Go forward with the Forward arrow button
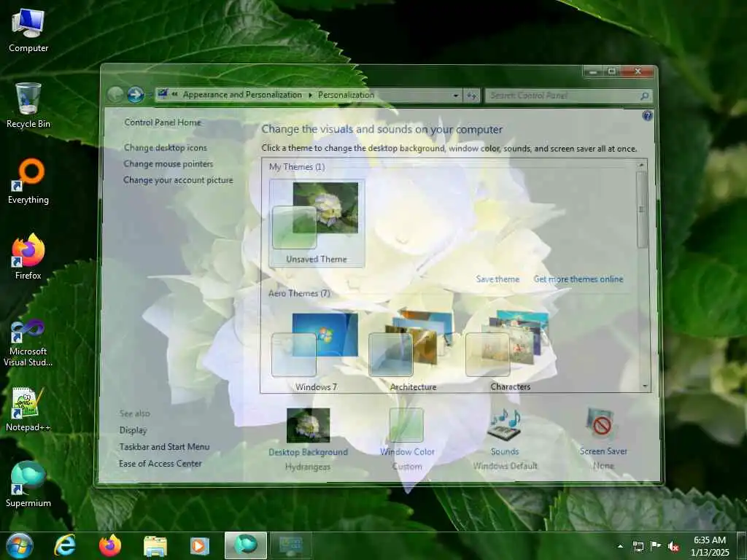 pyautogui.click(x=135, y=95)
